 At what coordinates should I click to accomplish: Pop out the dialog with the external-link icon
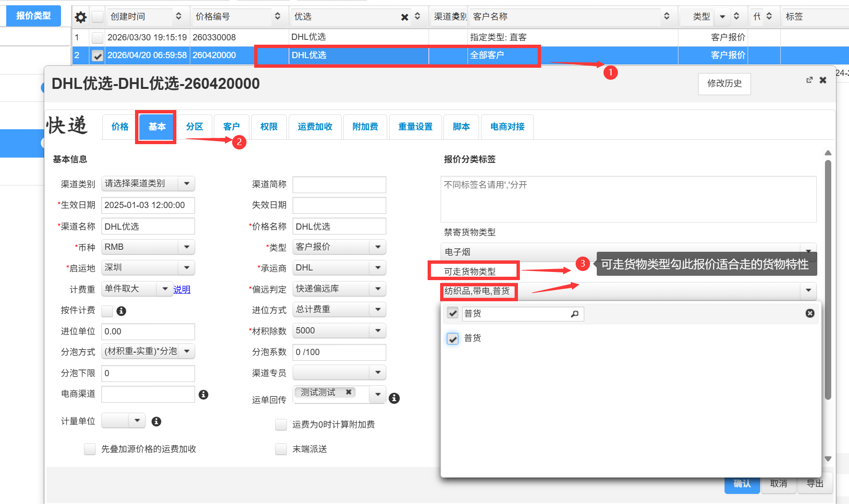tap(810, 80)
